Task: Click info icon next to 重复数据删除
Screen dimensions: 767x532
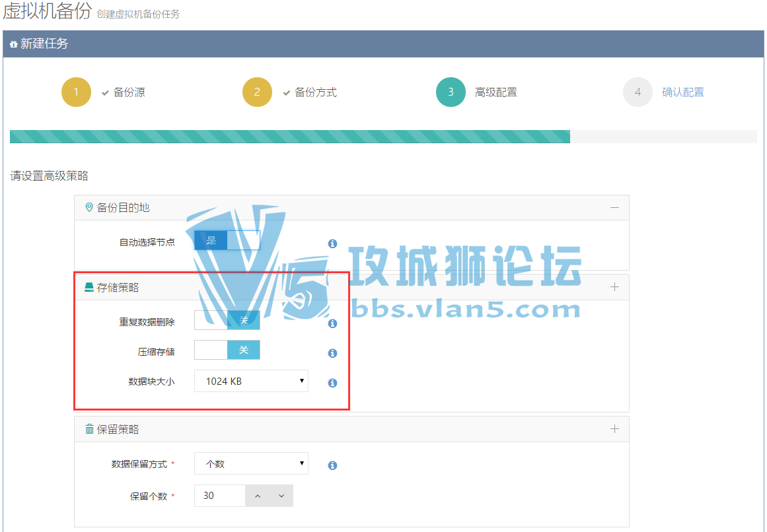Action: pyautogui.click(x=332, y=323)
